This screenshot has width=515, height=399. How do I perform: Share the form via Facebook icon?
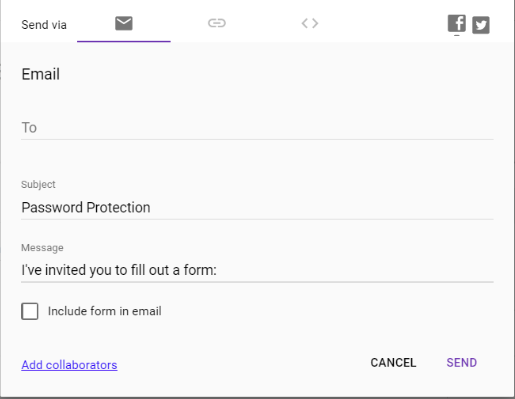pos(457,23)
